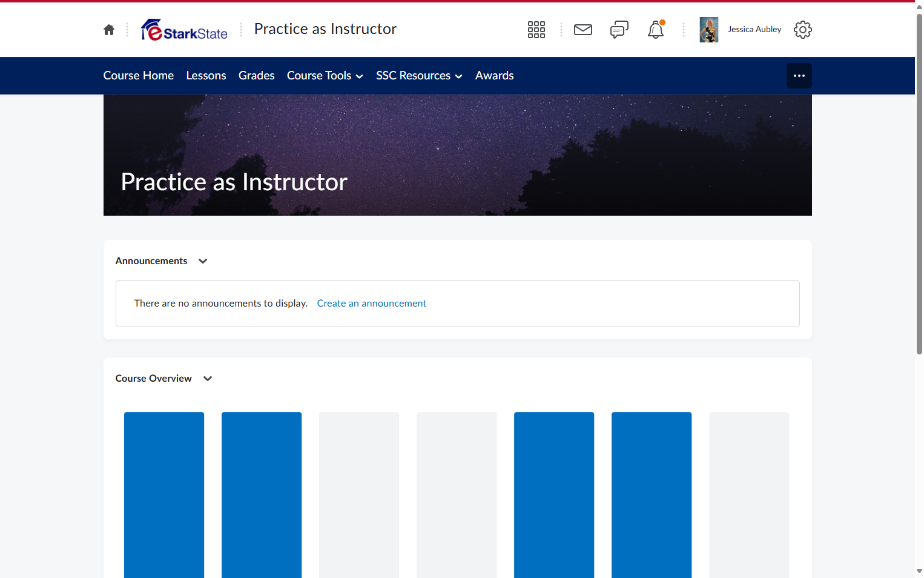Expand the SSC Resources dropdown menu
The image size is (924, 578).
(x=419, y=76)
